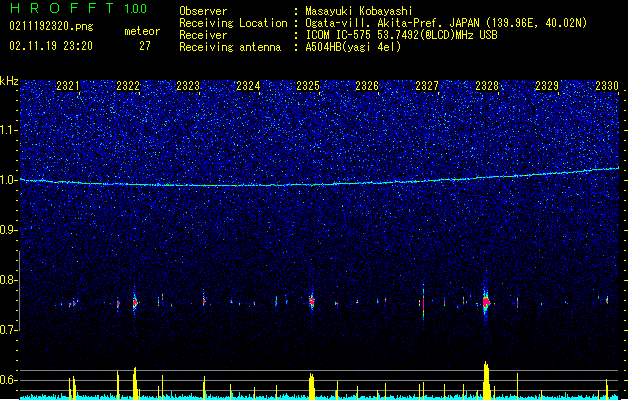Click the HROFFT 1.0.0 title text
The height and width of the screenshot is (400, 629).
[x=79, y=8]
